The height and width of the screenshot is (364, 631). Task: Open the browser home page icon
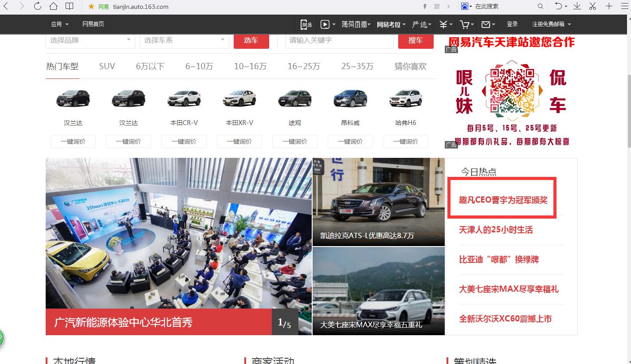[54, 6]
